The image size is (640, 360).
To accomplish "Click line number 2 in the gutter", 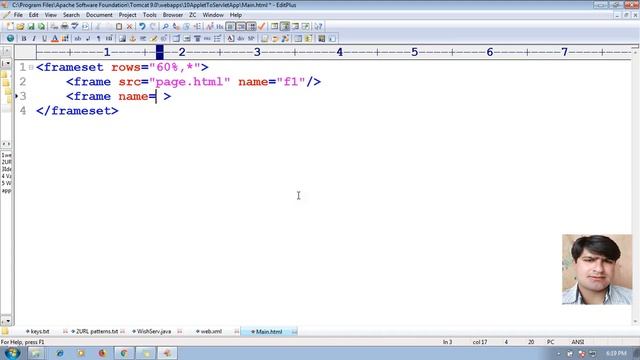I will pyautogui.click(x=23, y=82).
